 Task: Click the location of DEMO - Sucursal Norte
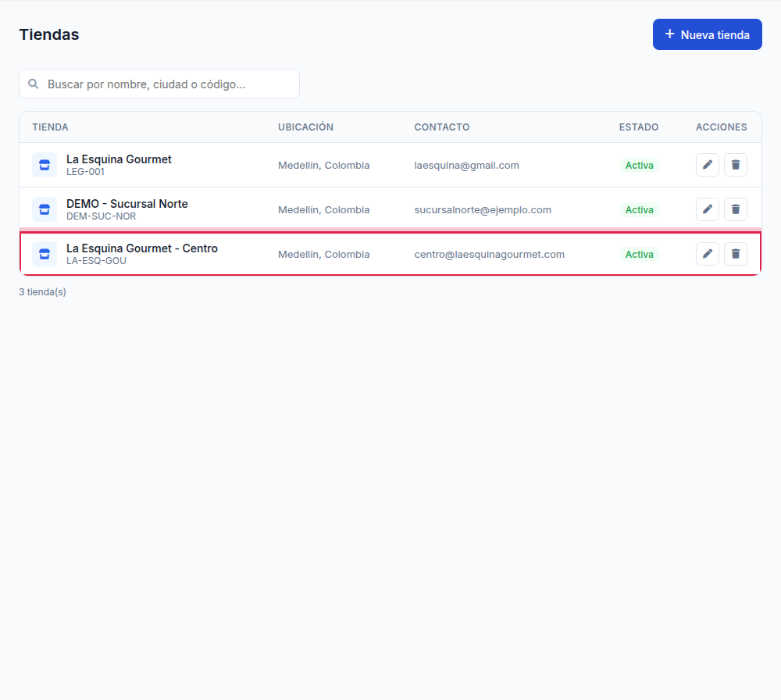324,209
